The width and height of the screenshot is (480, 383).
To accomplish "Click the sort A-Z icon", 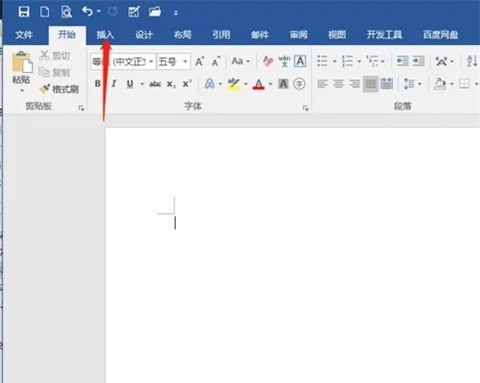I will [472, 61].
